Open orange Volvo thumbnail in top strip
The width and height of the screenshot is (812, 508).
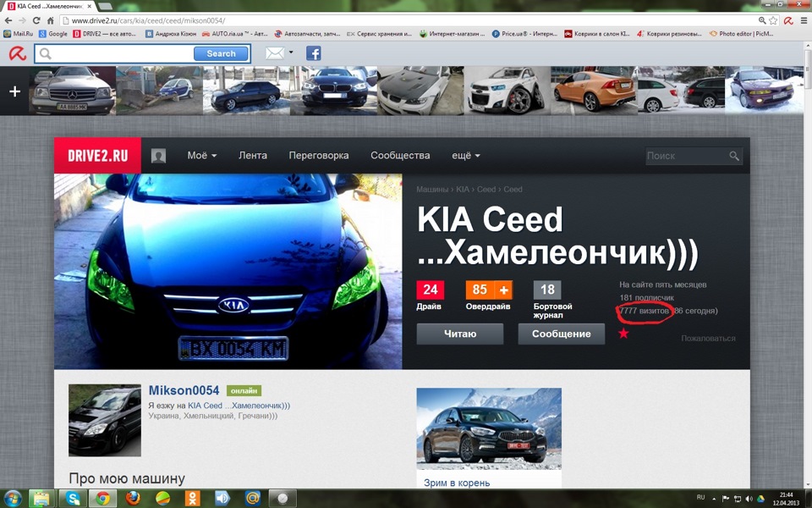click(x=594, y=91)
